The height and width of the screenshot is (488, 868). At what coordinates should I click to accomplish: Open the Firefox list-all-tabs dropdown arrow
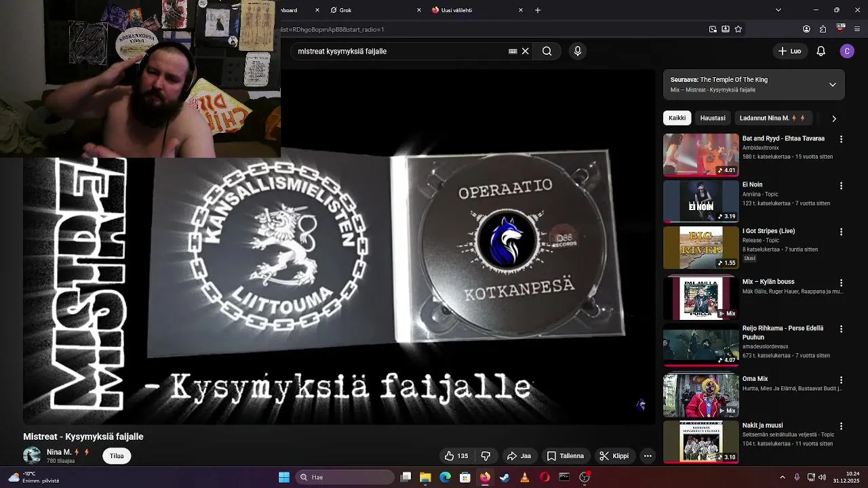(778, 10)
